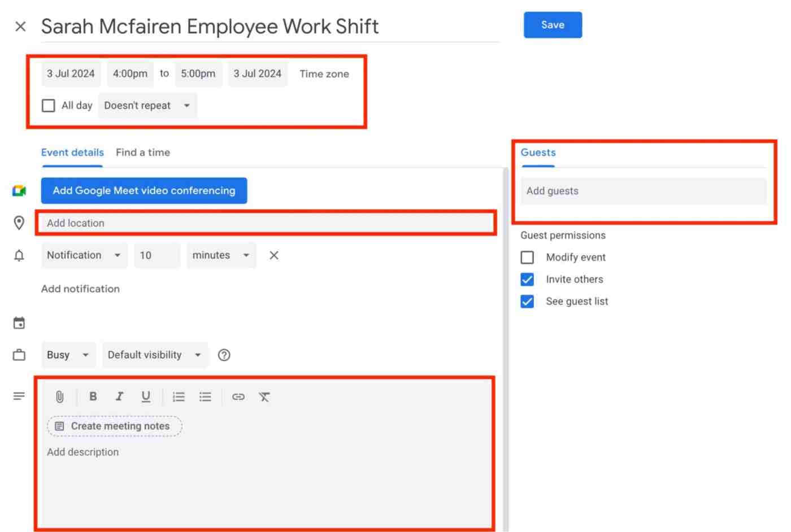Image resolution: width=791 pixels, height=532 pixels.
Task: Open the Default visibility dropdown
Action: click(x=154, y=355)
